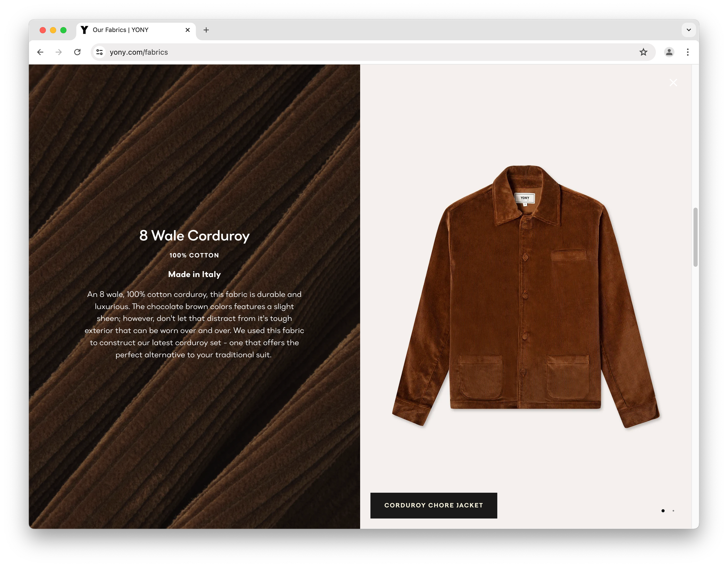Screen dimensions: 728x567
Task: Switch to the second carousel dot
Action: click(673, 511)
